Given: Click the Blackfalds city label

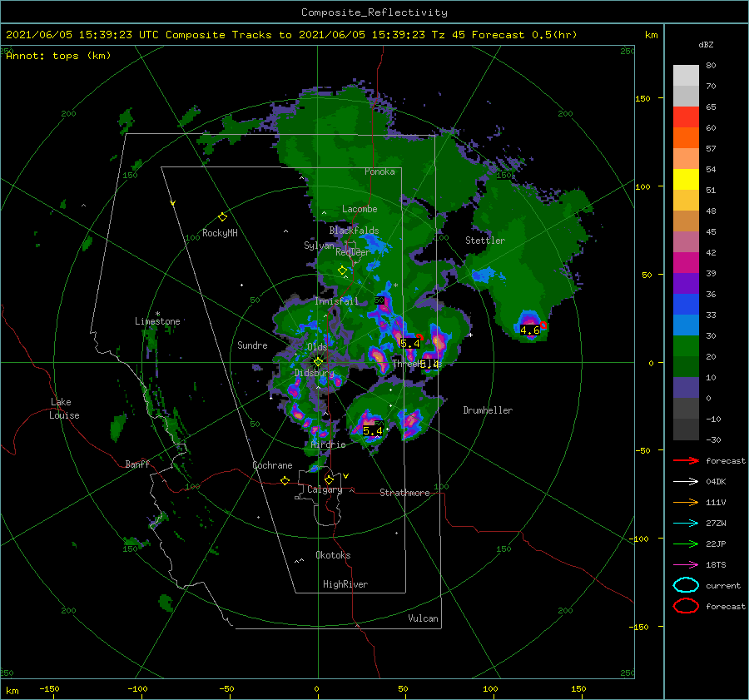Looking at the screenshot, I should (354, 231).
